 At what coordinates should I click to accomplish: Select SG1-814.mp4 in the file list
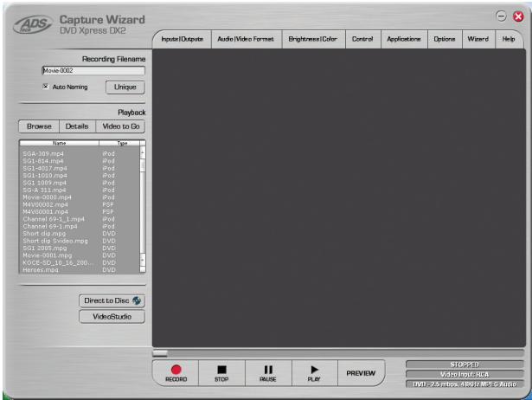(80, 161)
